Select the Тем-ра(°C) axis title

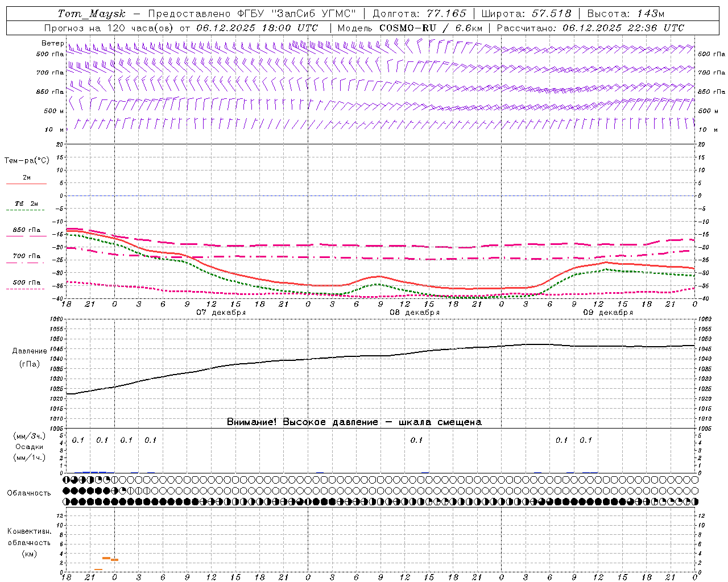click(27, 161)
